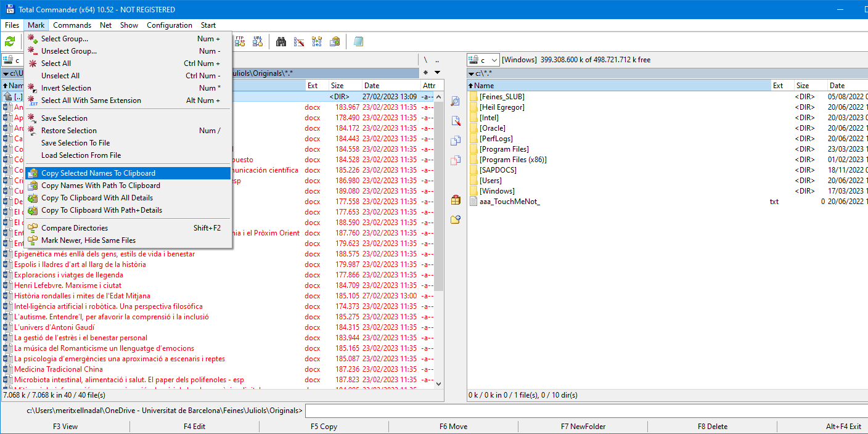The height and width of the screenshot is (434, 868).
Task: Open the FTP connect tool
Action: pos(240,42)
